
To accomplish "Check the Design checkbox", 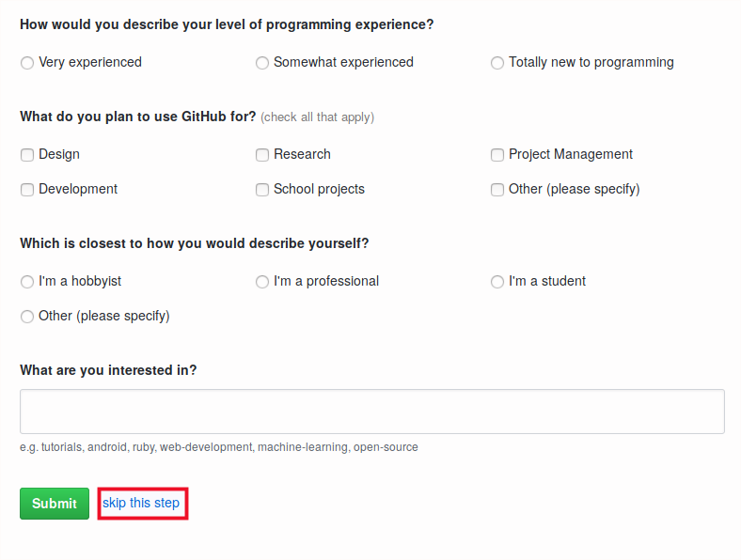I will pyautogui.click(x=27, y=155).
